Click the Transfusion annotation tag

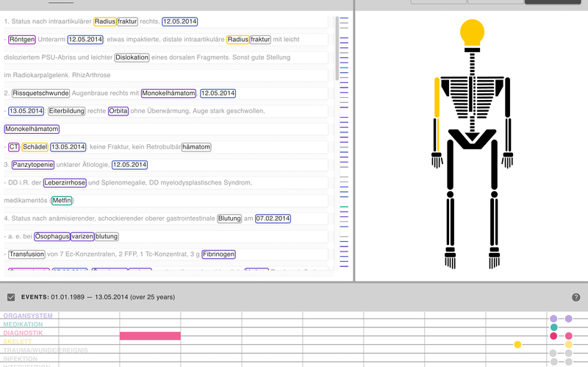click(x=27, y=254)
